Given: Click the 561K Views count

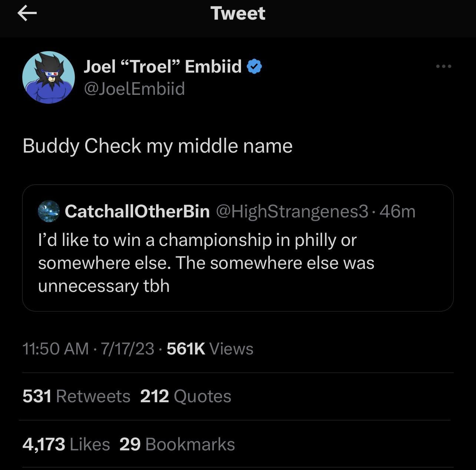Looking at the screenshot, I should (210, 349).
